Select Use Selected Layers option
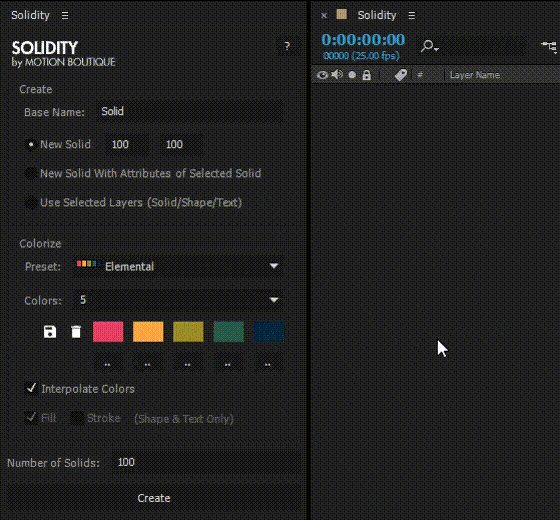 [x=31, y=202]
